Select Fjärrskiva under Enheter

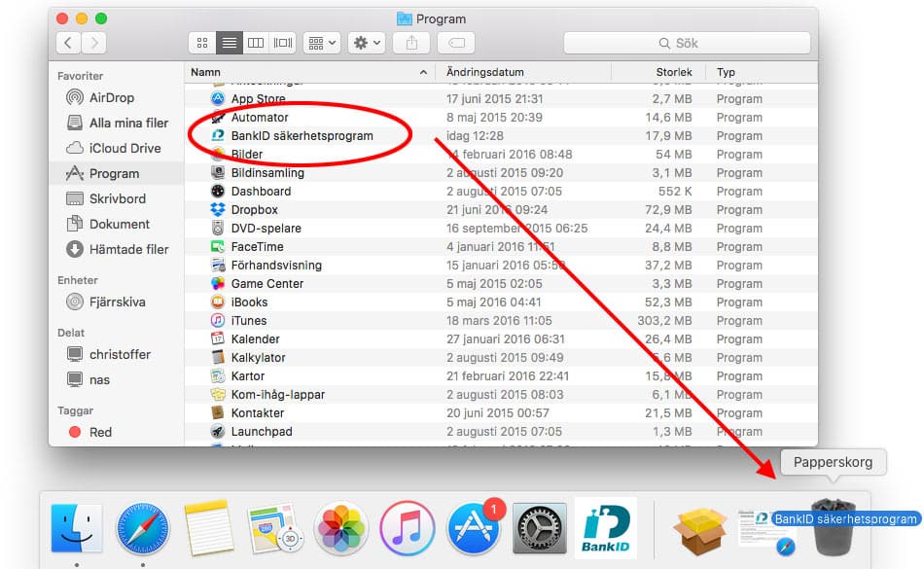pos(118,302)
